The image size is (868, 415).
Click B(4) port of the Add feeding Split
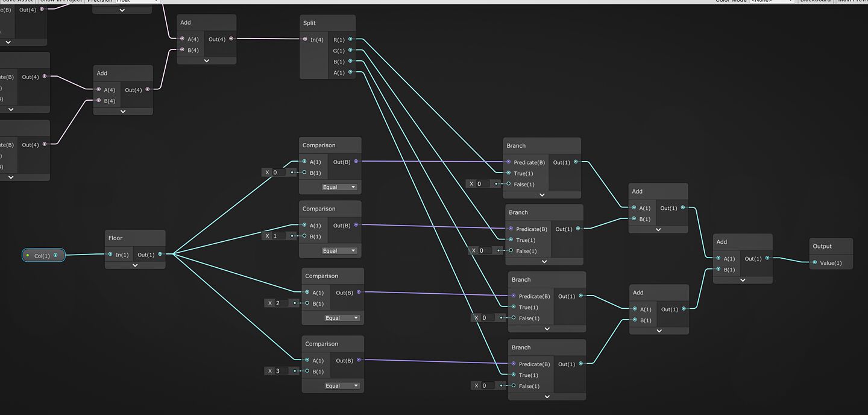tap(182, 50)
